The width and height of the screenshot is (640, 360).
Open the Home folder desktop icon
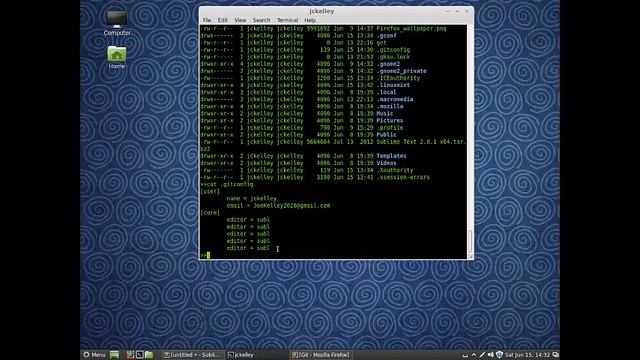point(117,57)
